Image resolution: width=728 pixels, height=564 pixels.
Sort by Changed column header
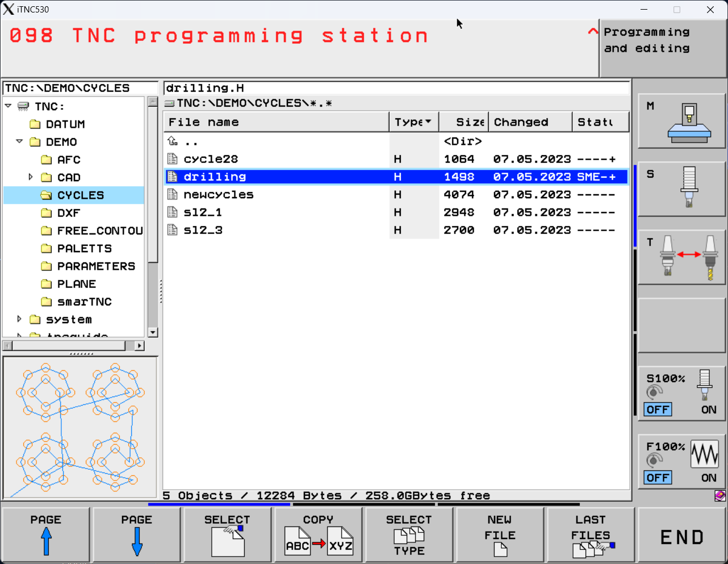pyautogui.click(x=530, y=122)
